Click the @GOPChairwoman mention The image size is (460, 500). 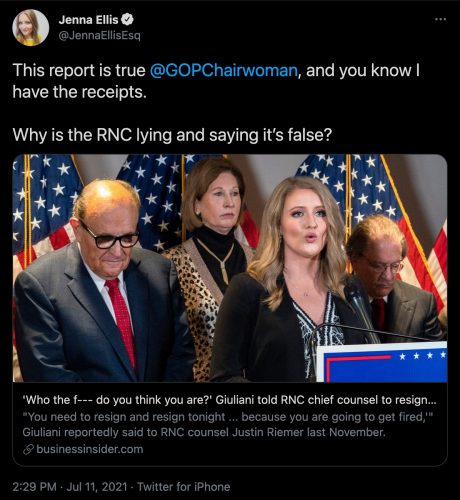tap(223, 71)
